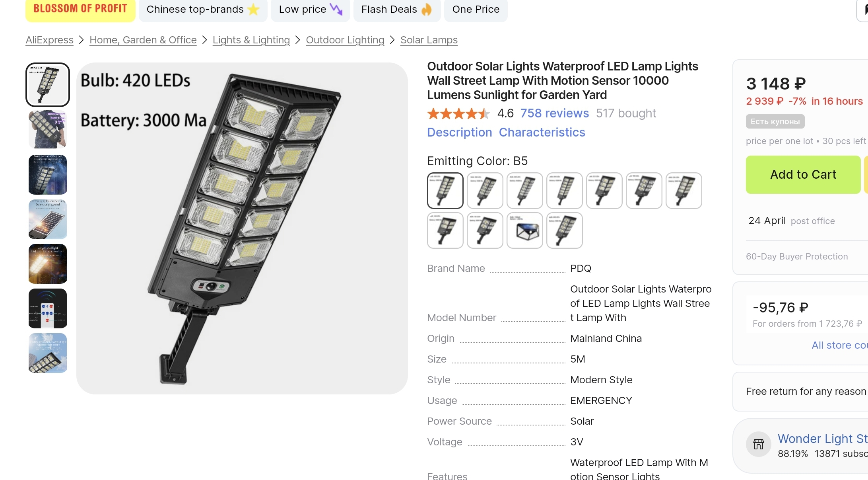Click the 'Есть купоны' coupons badge
Screen dimensions: 868x480
point(775,122)
